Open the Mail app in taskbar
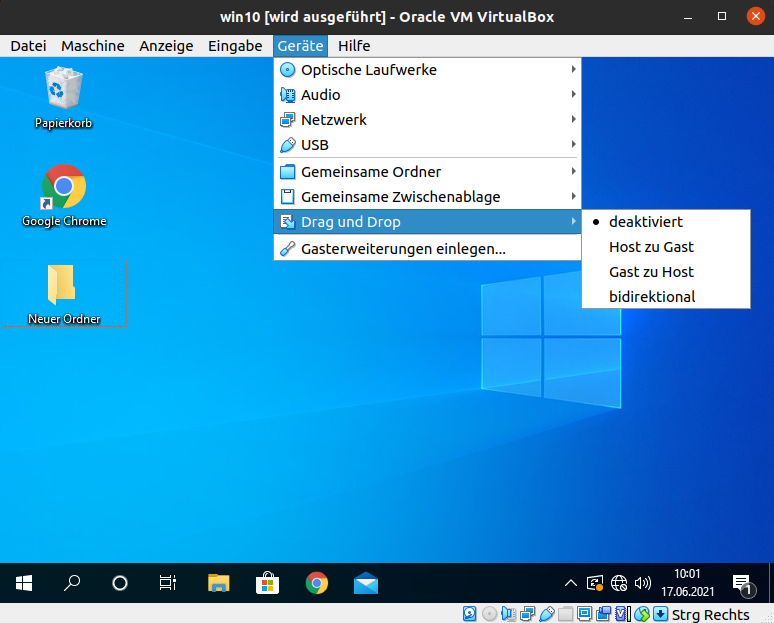Image resolution: width=774 pixels, height=623 pixels. coord(366,583)
